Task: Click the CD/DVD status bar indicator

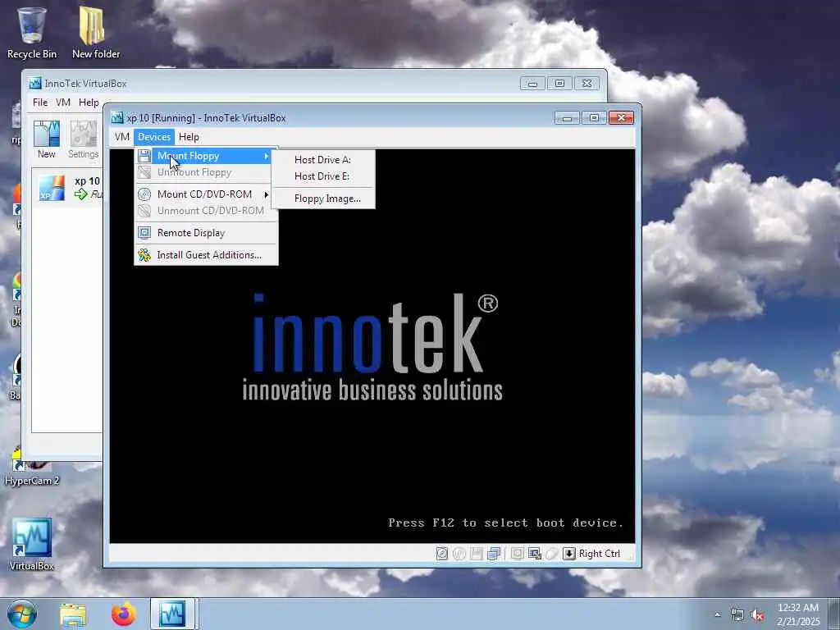Action: (459, 554)
